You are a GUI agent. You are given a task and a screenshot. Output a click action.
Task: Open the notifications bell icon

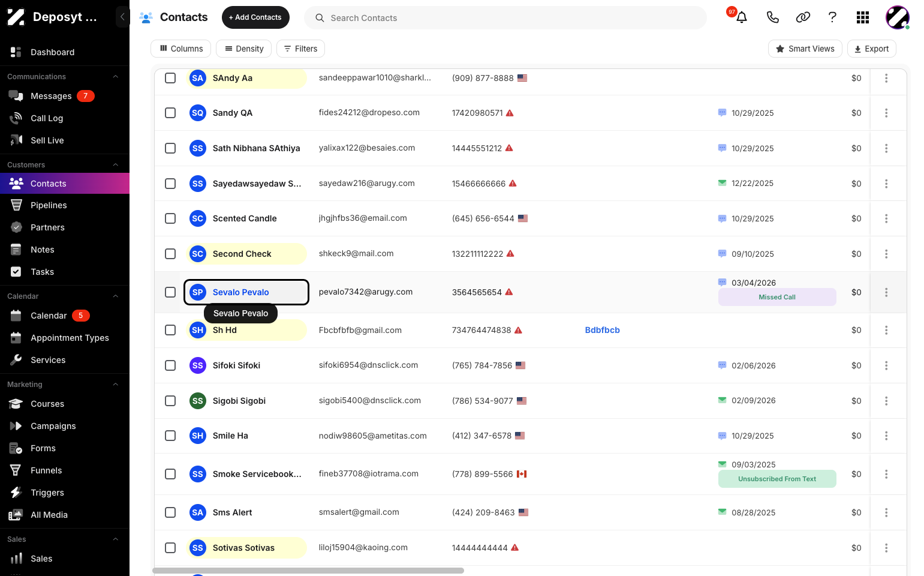[742, 17]
